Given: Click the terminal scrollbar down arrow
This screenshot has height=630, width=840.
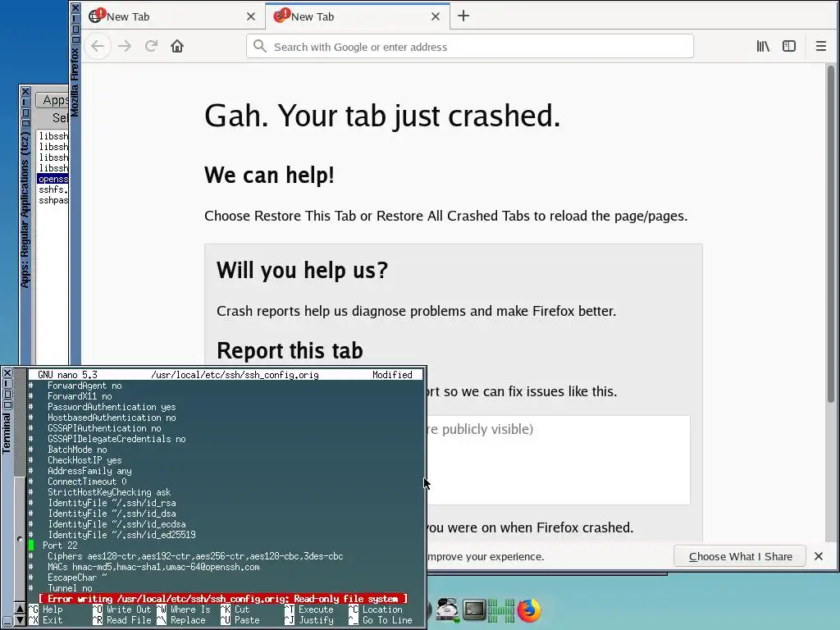Looking at the screenshot, I should pos(20,620).
